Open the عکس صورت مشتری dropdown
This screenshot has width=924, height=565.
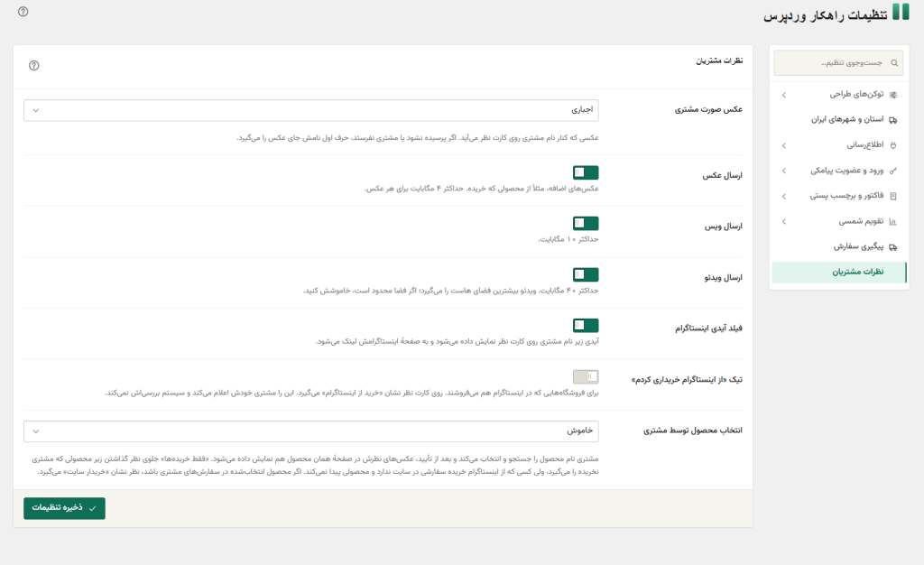point(311,110)
